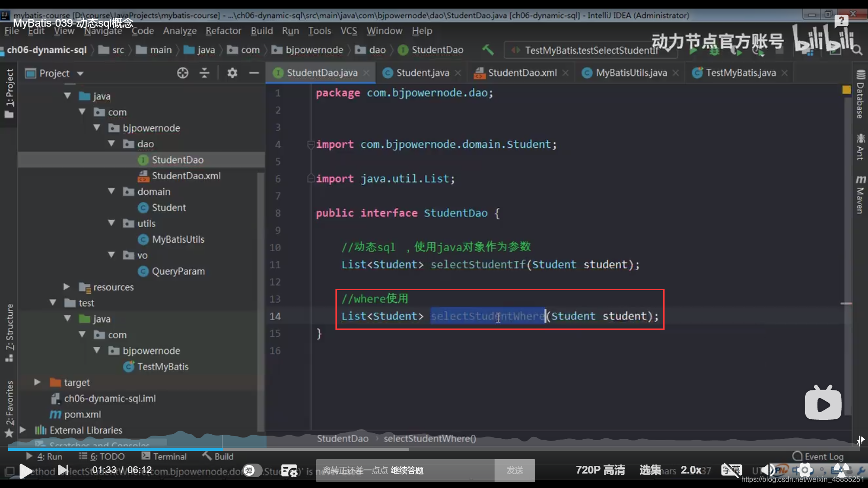
Task: Start debugging with the bug icon
Action: (714, 51)
